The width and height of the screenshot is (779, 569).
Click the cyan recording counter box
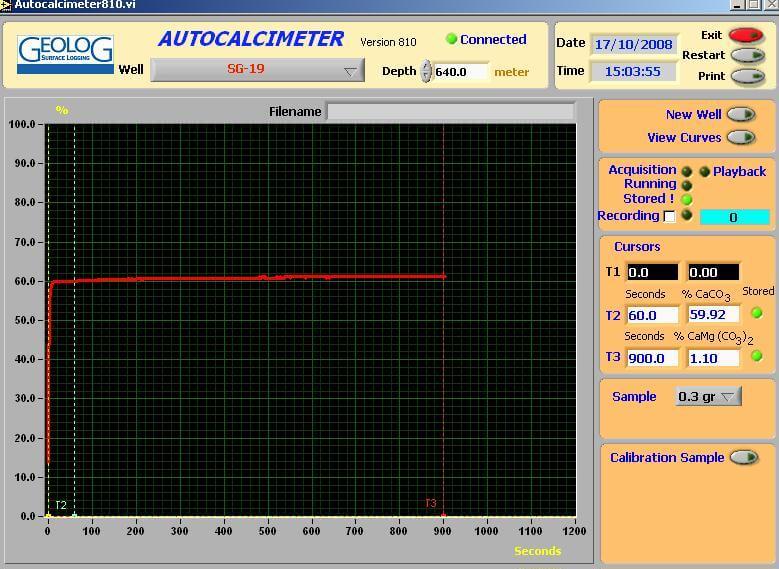coord(734,217)
